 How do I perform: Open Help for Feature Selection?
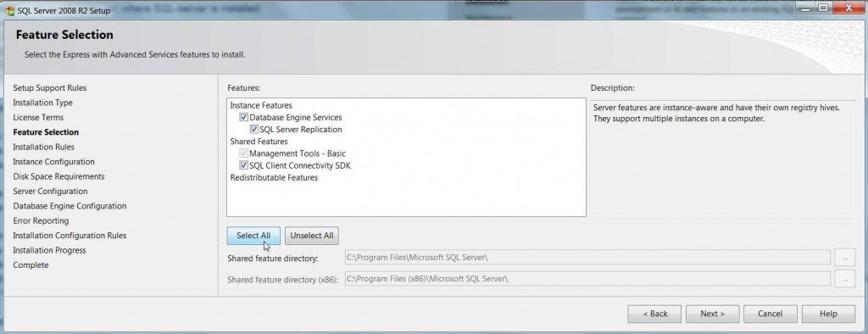[828, 314]
